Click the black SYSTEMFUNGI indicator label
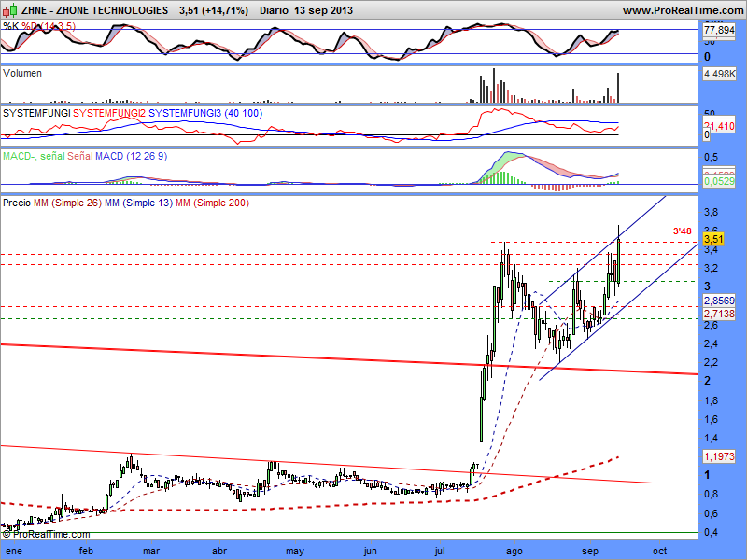Image resolution: width=747 pixels, height=560 pixels. (36, 113)
